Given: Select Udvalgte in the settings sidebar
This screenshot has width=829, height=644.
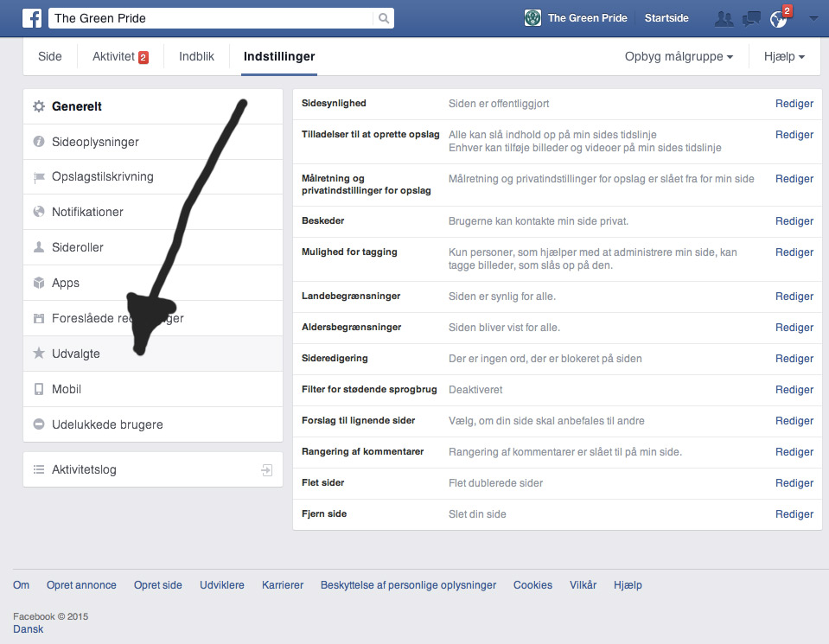Looking at the screenshot, I should 76,354.
